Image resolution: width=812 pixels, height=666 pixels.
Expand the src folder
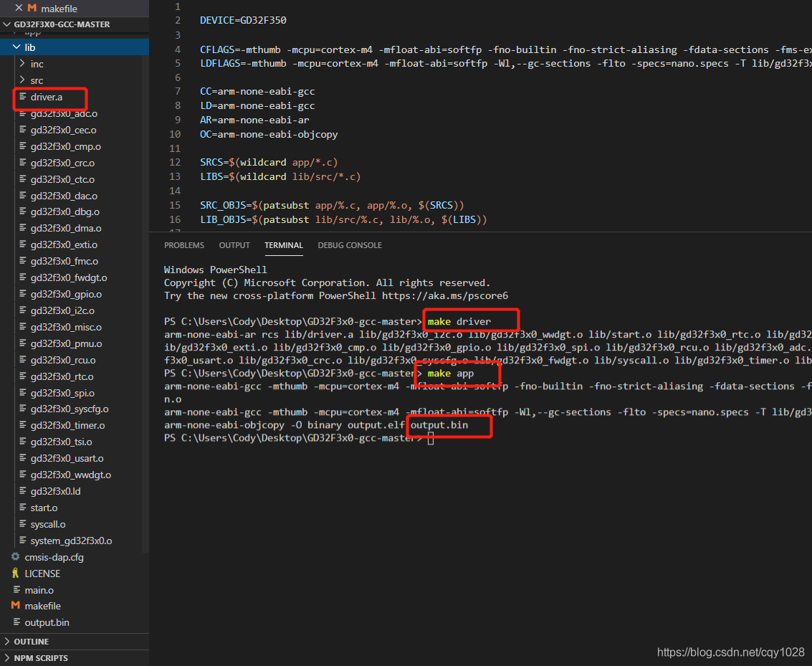point(22,80)
